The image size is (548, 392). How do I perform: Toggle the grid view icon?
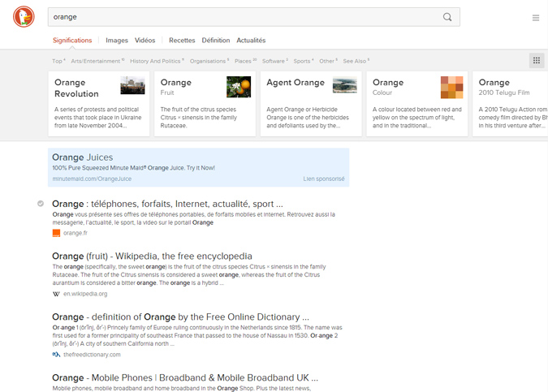pos(536,60)
